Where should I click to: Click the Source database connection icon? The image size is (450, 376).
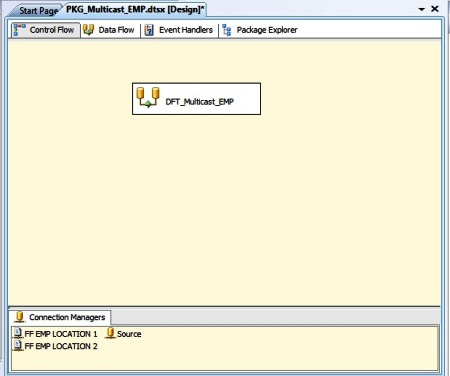[110, 333]
